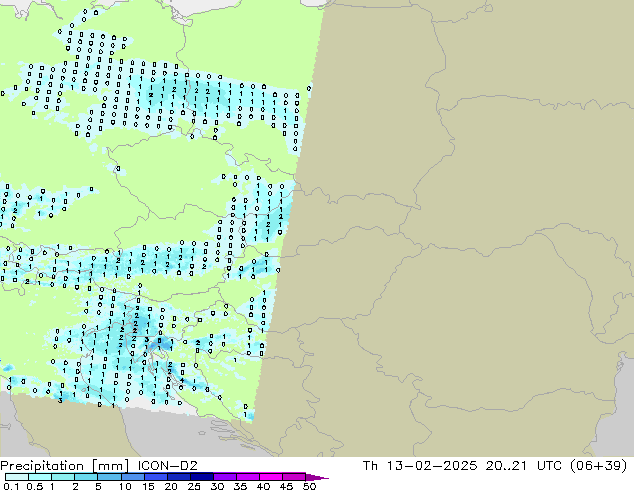Screen dimensions: 634x490
Task: Select the 2–5 mm legend swatch
Action: tap(86, 477)
